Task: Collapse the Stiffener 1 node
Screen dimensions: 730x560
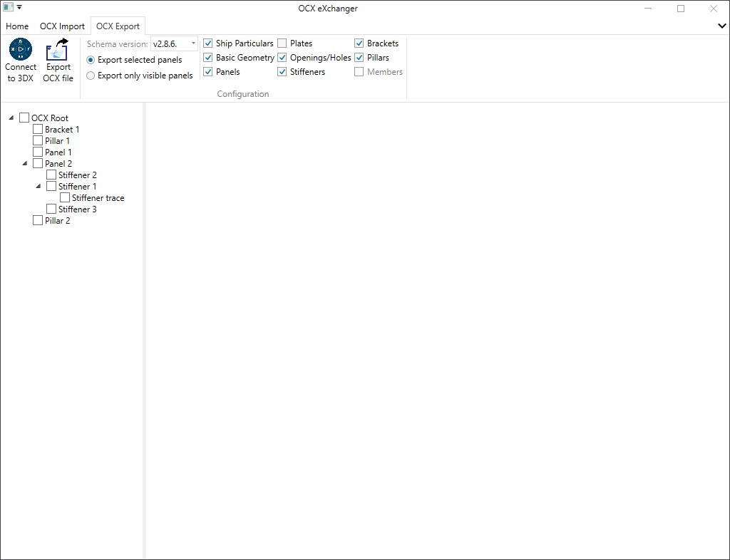Action: click(38, 187)
